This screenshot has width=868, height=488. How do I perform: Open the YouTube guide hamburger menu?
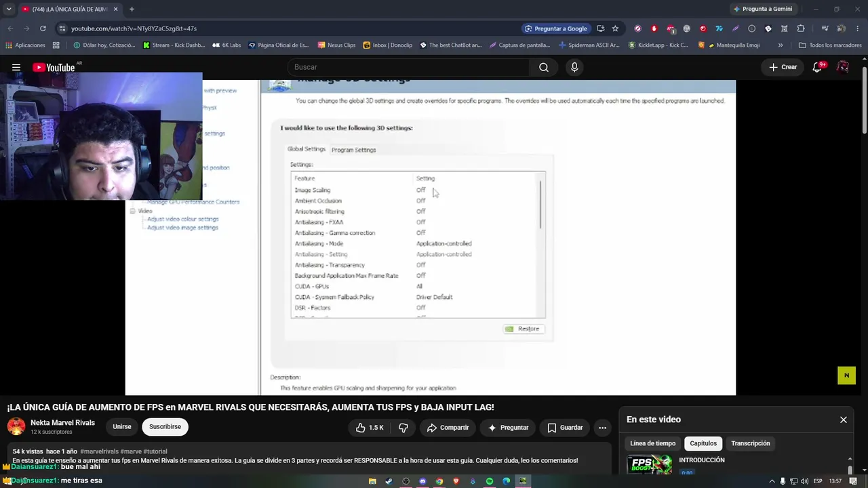(16, 67)
